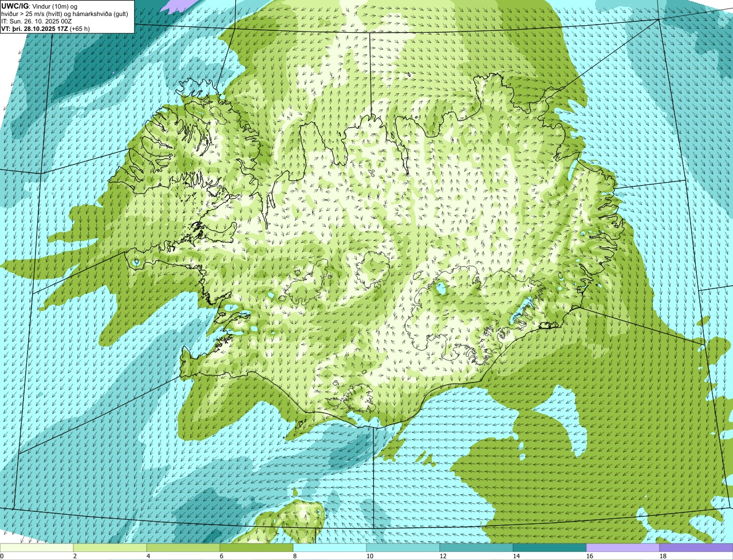Click the legend scale value '18'
This screenshot has height=560, width=733.
point(663,556)
